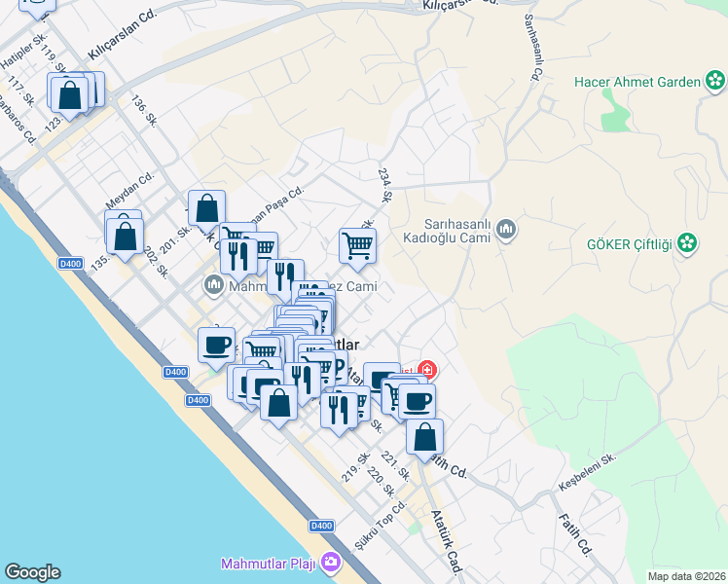This screenshot has width=728, height=584.
Task: Click the Map data ©2026 attribution
Action: 687,576
